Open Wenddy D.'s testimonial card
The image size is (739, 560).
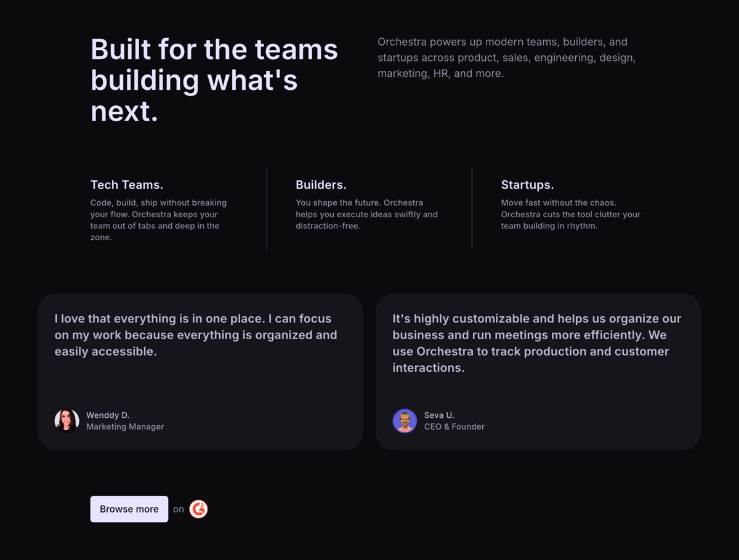point(200,369)
